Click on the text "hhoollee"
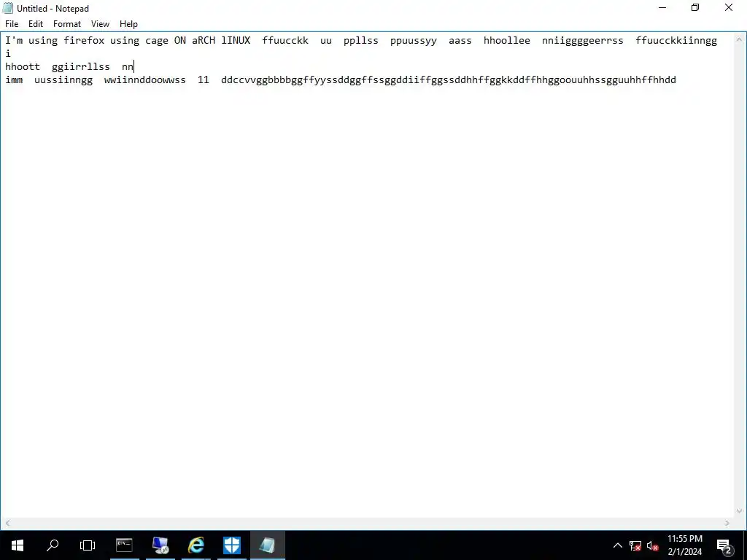This screenshot has width=747, height=560. pyautogui.click(x=507, y=41)
